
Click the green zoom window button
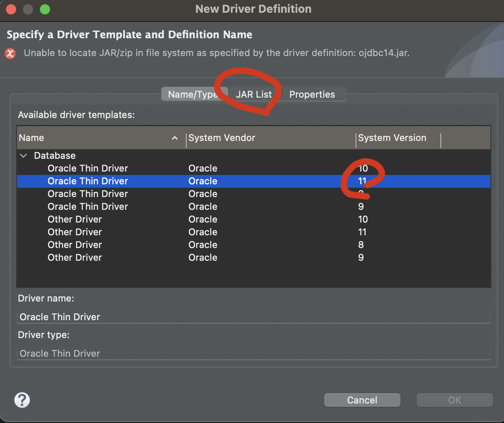pyautogui.click(x=45, y=9)
